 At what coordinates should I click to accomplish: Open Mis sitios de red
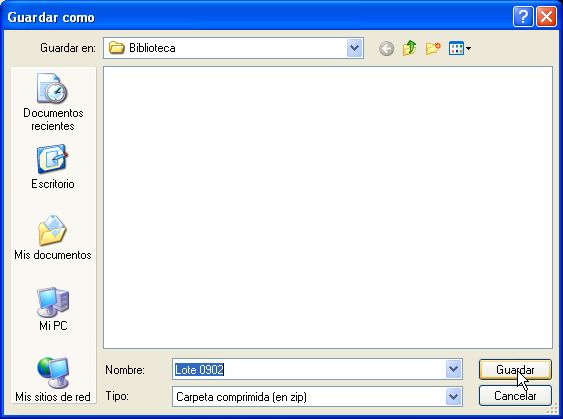[x=53, y=380]
